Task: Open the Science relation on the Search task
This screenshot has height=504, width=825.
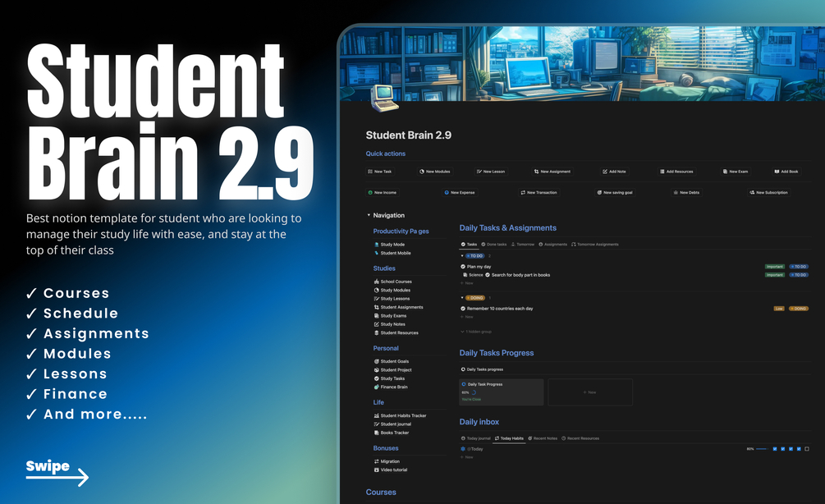Action: pos(473,275)
